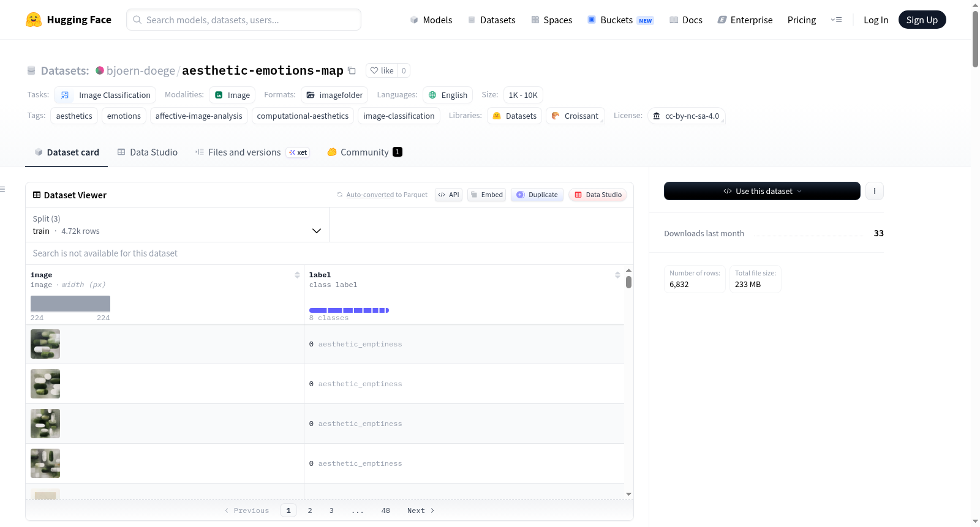Open the Datasets nav item

click(492, 20)
